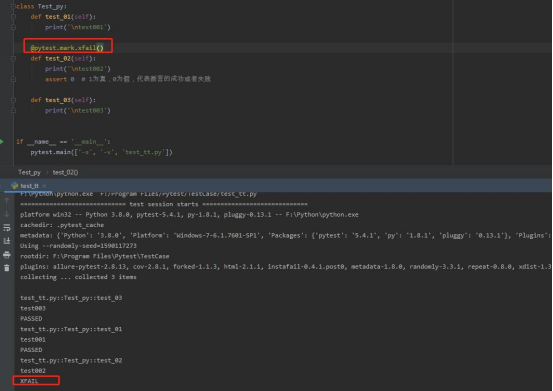
Task: Click the print('\ntest002') line
Action: 78,69
